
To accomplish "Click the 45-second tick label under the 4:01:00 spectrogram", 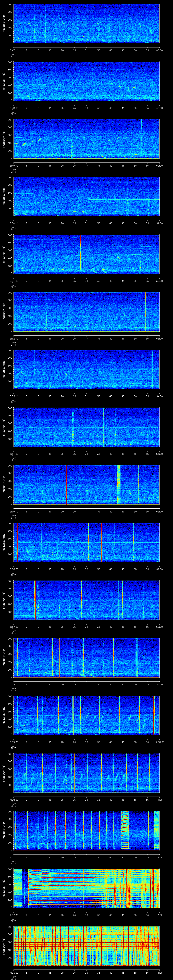I will [123, 858].
